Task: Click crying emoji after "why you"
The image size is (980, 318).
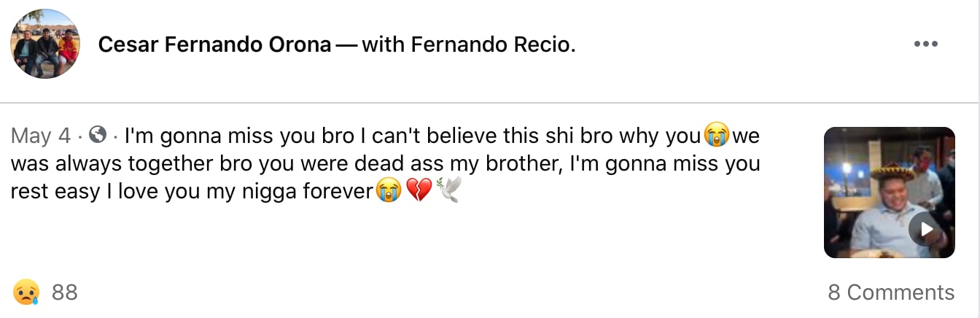Action: (x=717, y=136)
